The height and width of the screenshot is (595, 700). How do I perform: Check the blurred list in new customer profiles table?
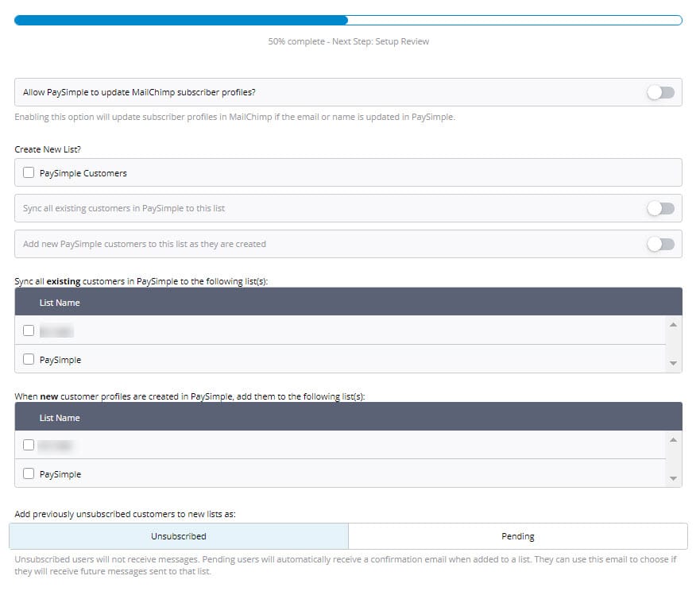tap(29, 445)
